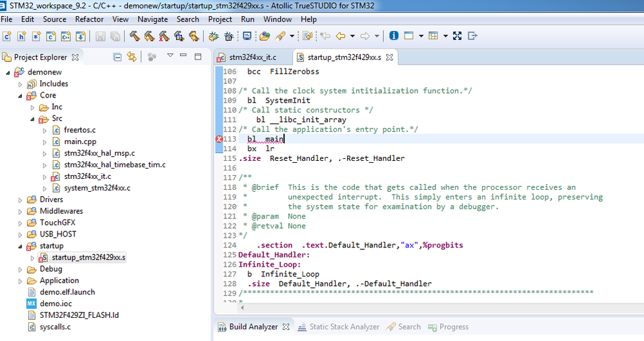The image size is (644, 341).
Task: Collapse the startup folder
Action: click(20, 247)
